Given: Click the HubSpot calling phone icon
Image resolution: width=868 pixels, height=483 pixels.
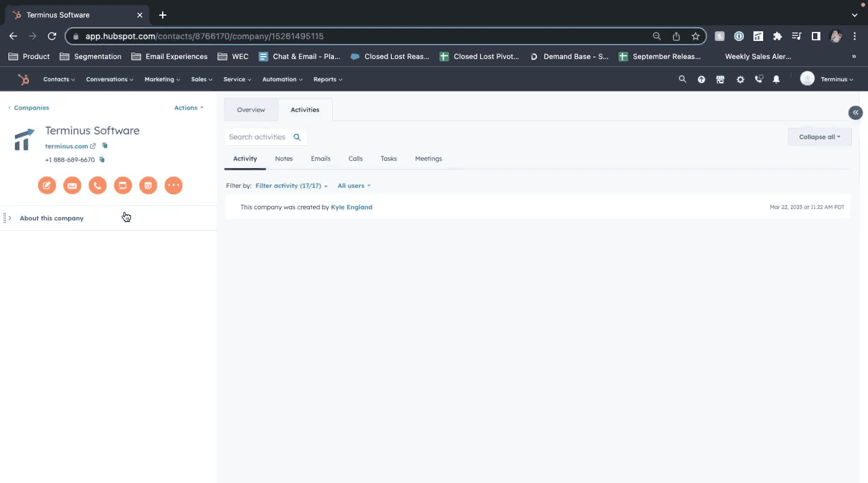Looking at the screenshot, I should pos(759,79).
